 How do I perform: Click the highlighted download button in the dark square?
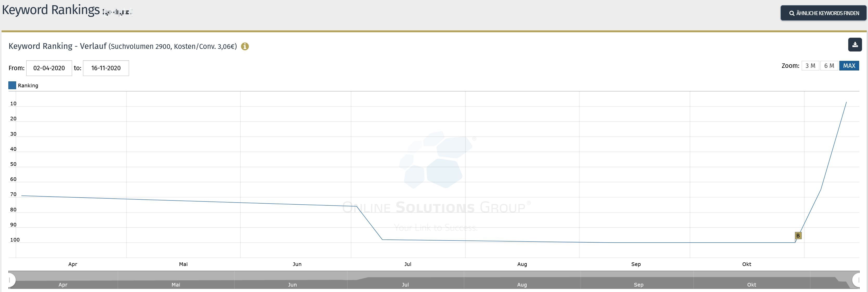(855, 44)
